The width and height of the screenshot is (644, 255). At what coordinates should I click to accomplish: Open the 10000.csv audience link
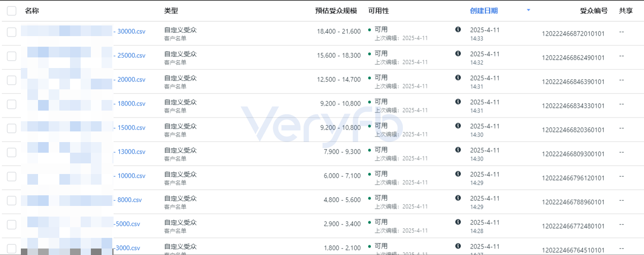129,176
